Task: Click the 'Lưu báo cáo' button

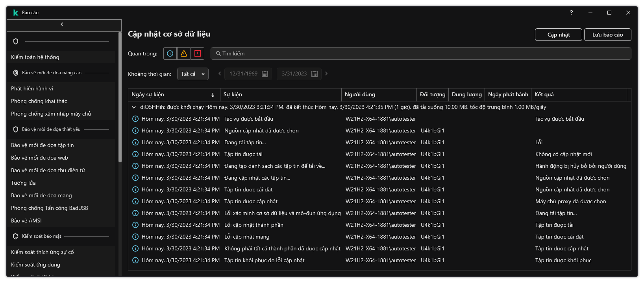Action: (607, 35)
